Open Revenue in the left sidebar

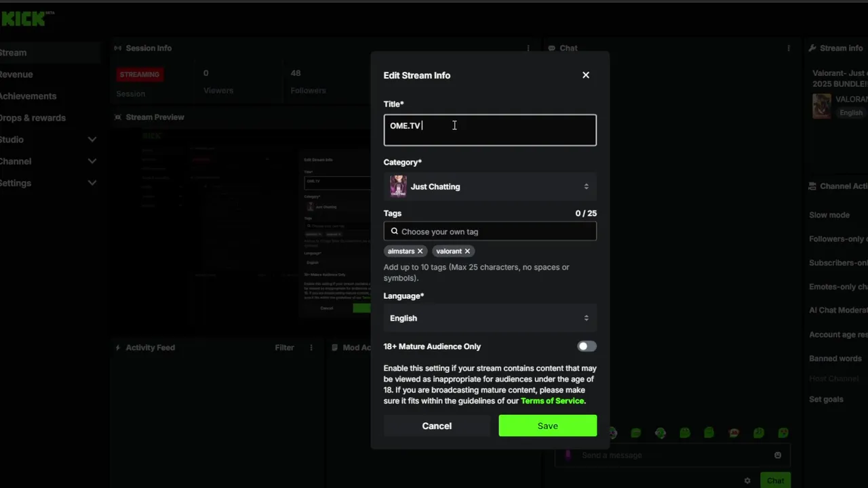coord(16,75)
